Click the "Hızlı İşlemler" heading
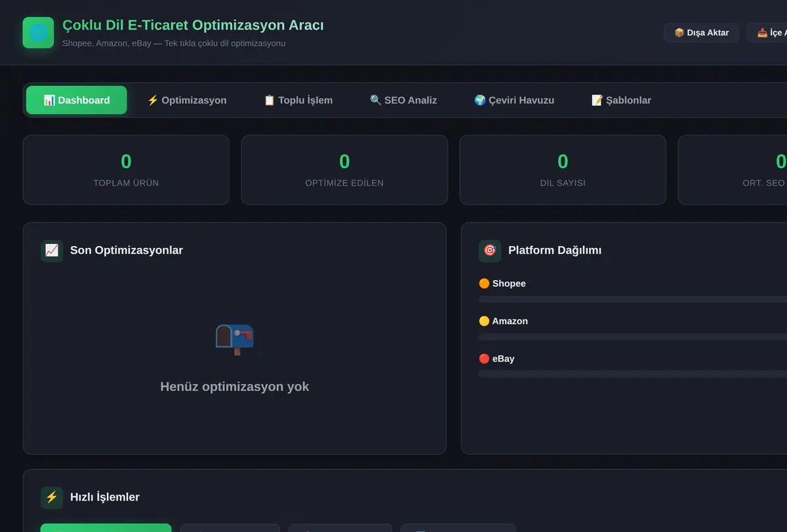The width and height of the screenshot is (787, 532). click(x=105, y=497)
